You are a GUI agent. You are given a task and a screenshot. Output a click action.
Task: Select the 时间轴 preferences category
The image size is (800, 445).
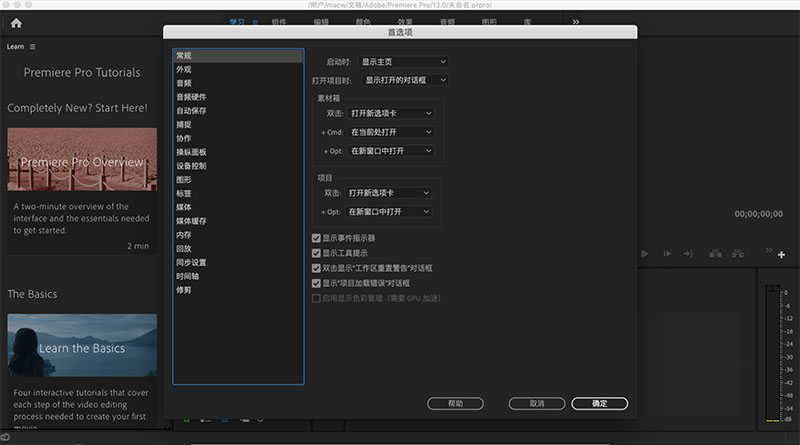238,276
